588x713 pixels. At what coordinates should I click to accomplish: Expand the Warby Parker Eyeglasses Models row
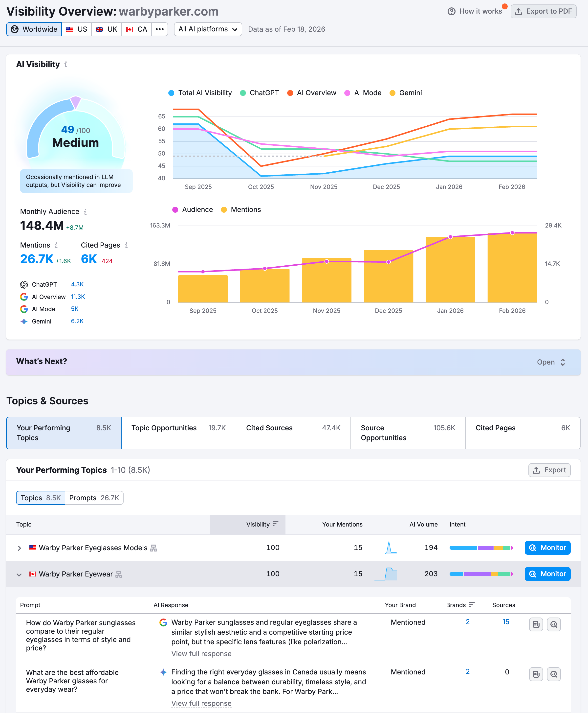(x=20, y=548)
